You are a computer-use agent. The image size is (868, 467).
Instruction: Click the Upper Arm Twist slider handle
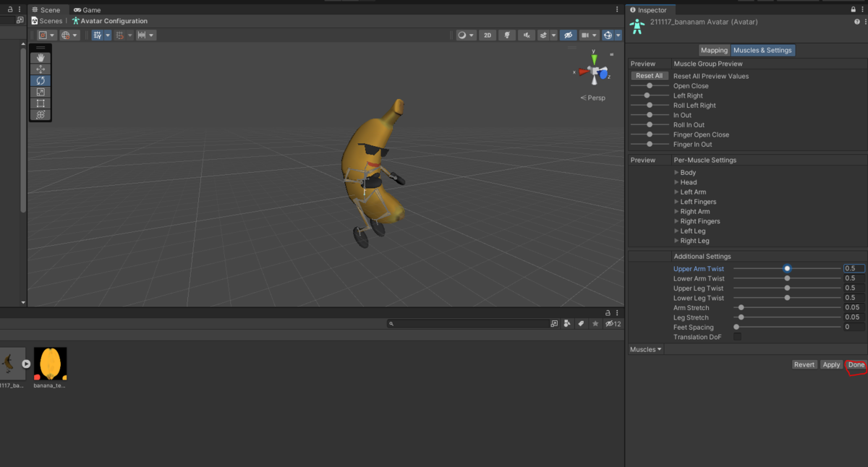(787, 269)
